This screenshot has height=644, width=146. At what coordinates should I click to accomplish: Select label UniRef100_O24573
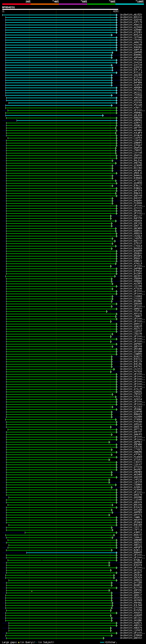[x=131, y=85]
